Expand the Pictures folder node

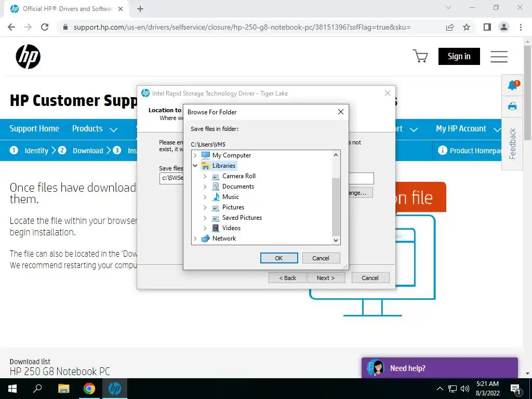tap(205, 207)
